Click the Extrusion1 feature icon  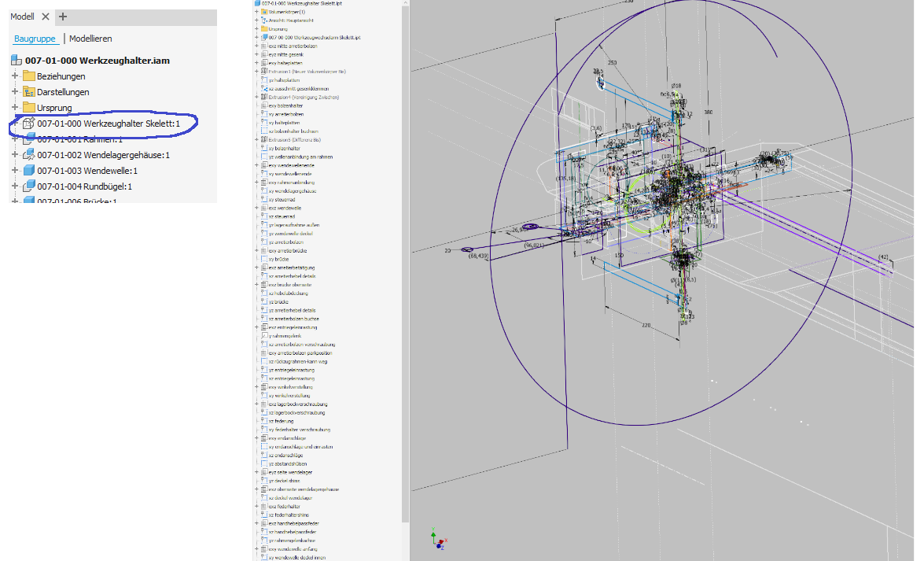(264, 72)
